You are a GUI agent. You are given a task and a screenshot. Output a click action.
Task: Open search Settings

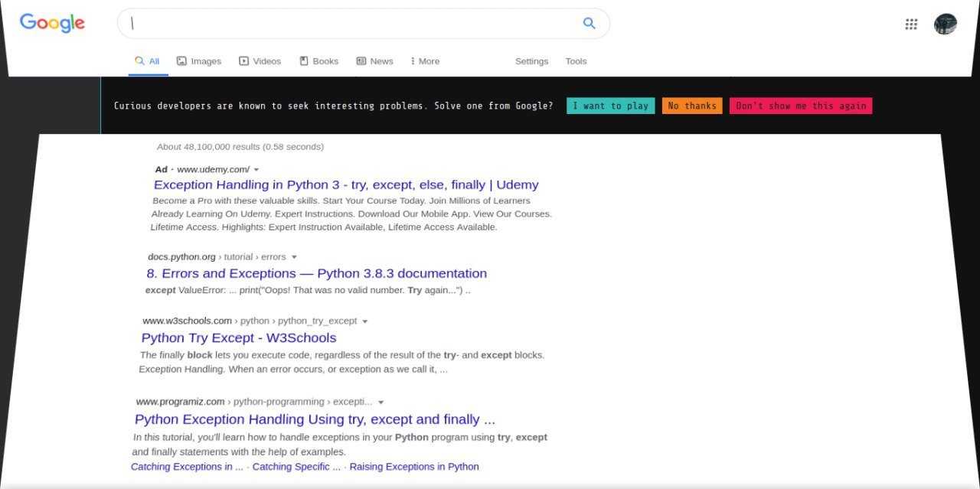click(x=531, y=61)
